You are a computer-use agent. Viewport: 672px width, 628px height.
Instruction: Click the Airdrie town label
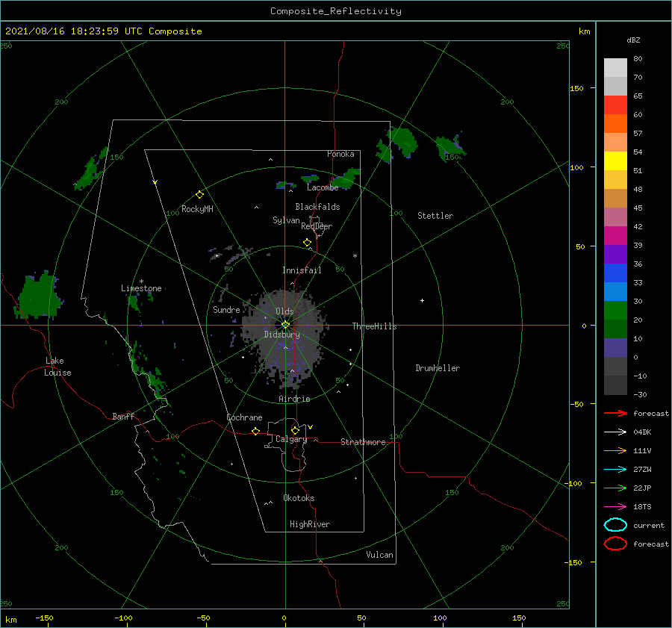(294, 399)
